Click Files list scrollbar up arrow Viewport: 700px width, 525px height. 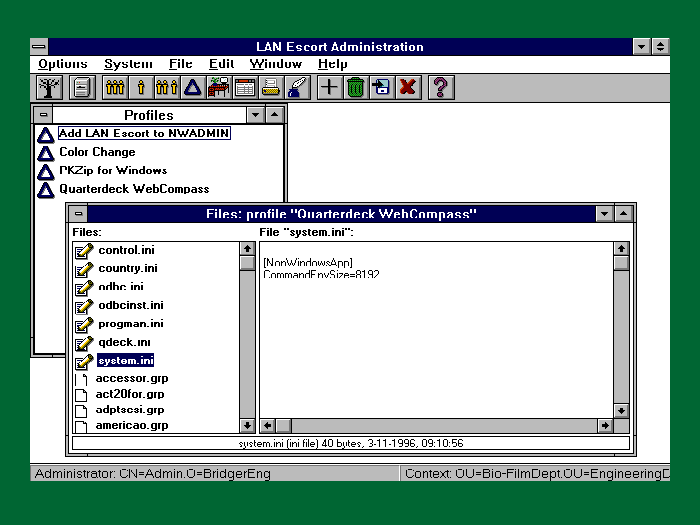click(247, 249)
